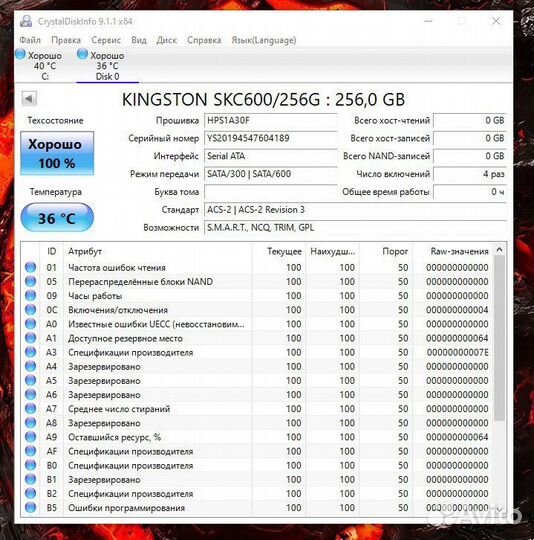Open the Правка menu

[x=66, y=40]
